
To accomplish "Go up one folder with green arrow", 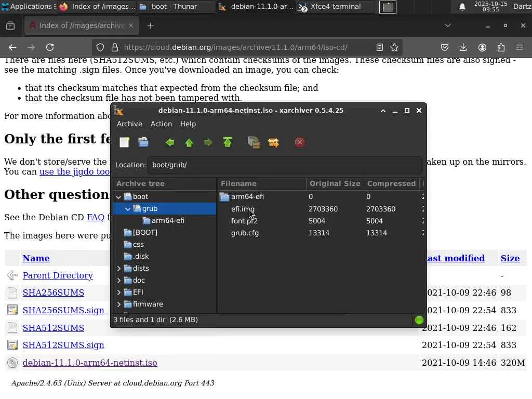I will pyautogui.click(x=189, y=142).
